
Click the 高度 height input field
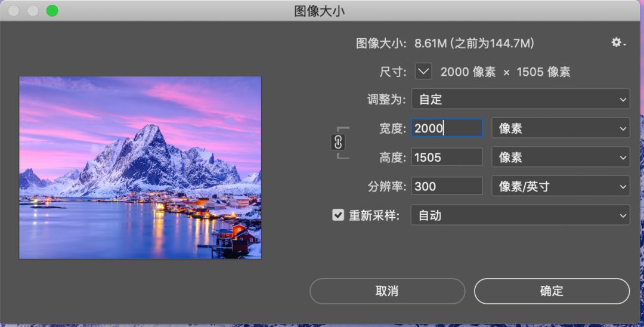[447, 158]
